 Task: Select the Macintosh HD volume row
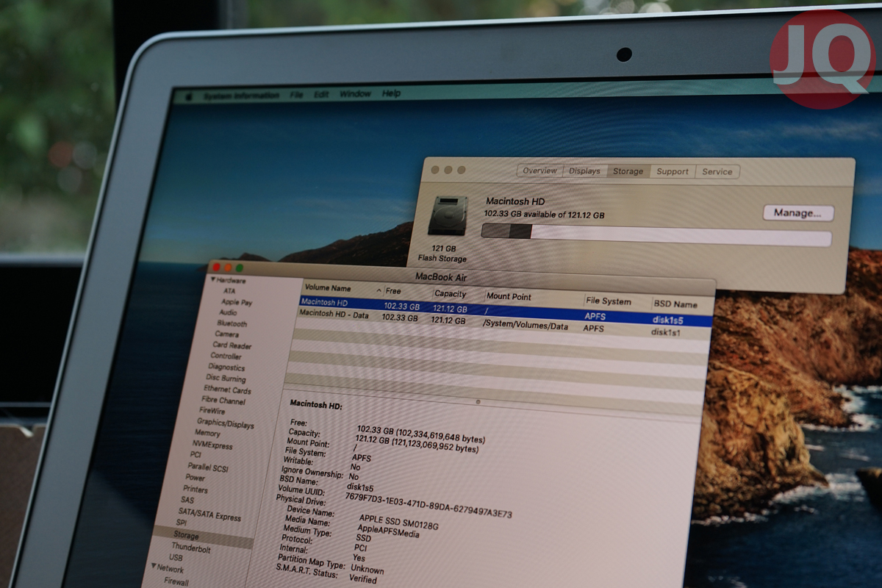506,312
